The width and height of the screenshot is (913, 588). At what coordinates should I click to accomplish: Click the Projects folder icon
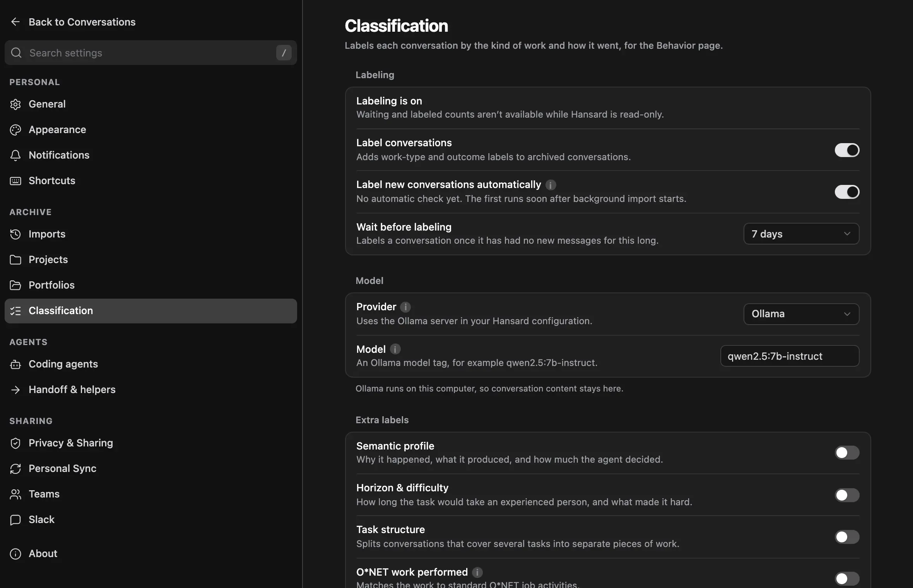[x=15, y=260]
